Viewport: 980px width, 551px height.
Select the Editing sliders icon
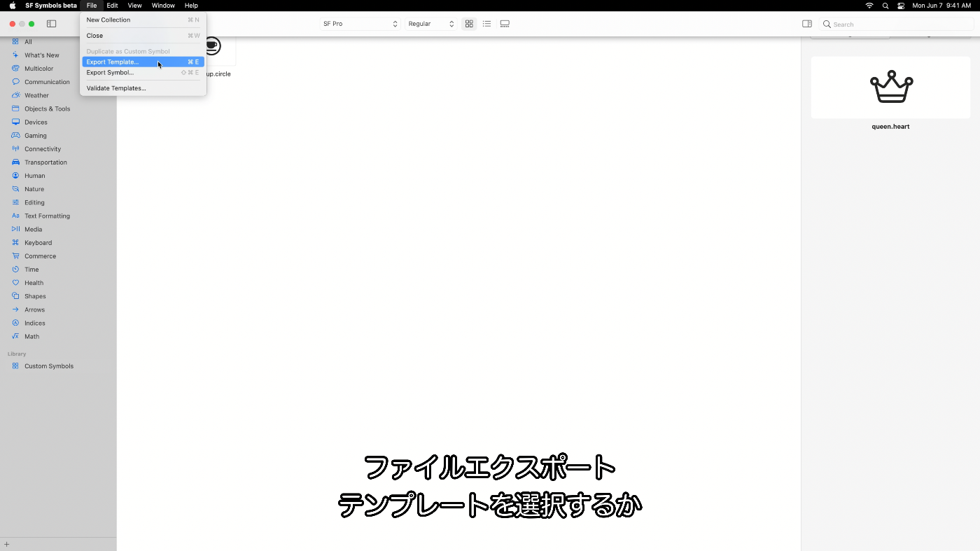(x=15, y=202)
